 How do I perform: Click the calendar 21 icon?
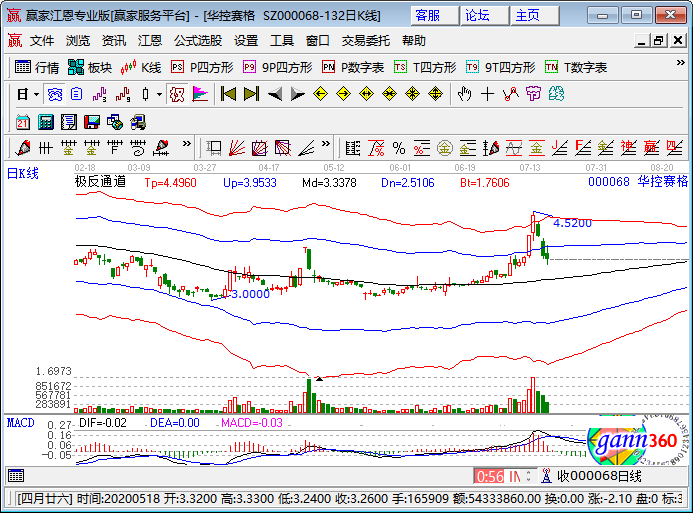click(x=23, y=122)
